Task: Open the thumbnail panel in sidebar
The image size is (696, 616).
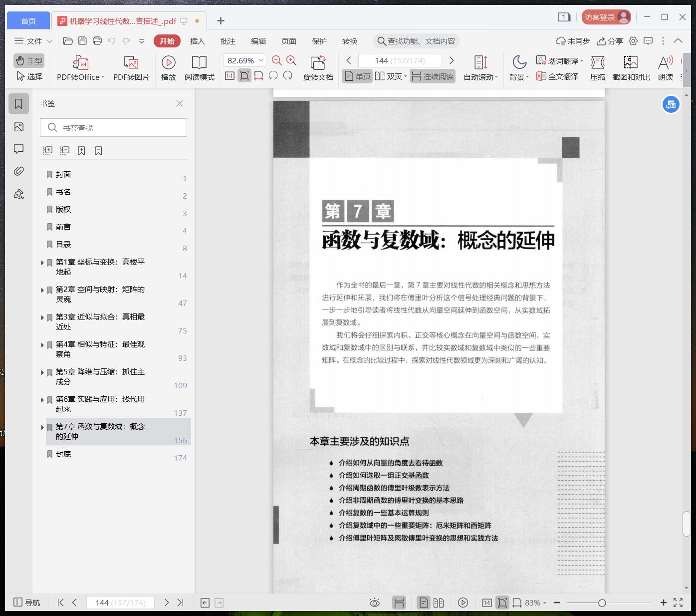Action: click(x=19, y=127)
